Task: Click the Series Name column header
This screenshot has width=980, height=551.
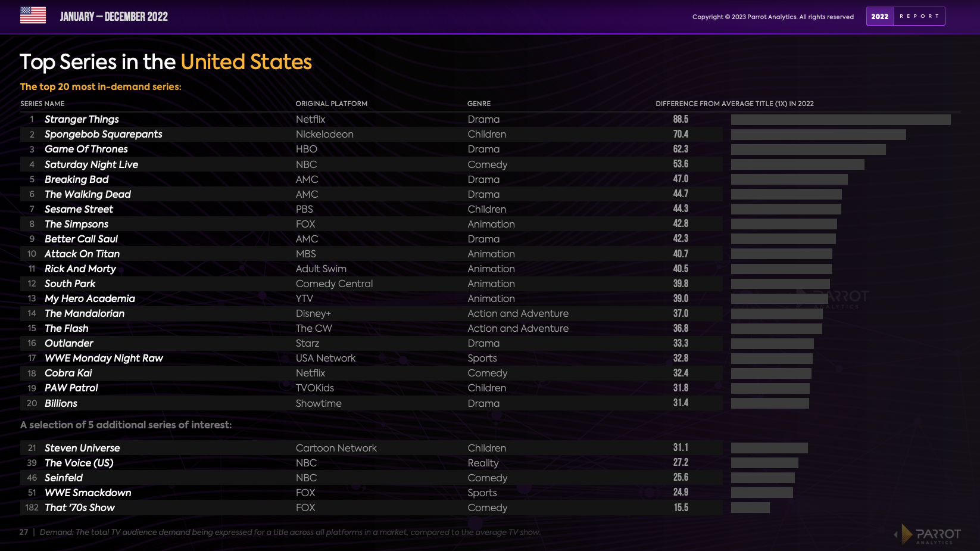Action: pyautogui.click(x=42, y=104)
